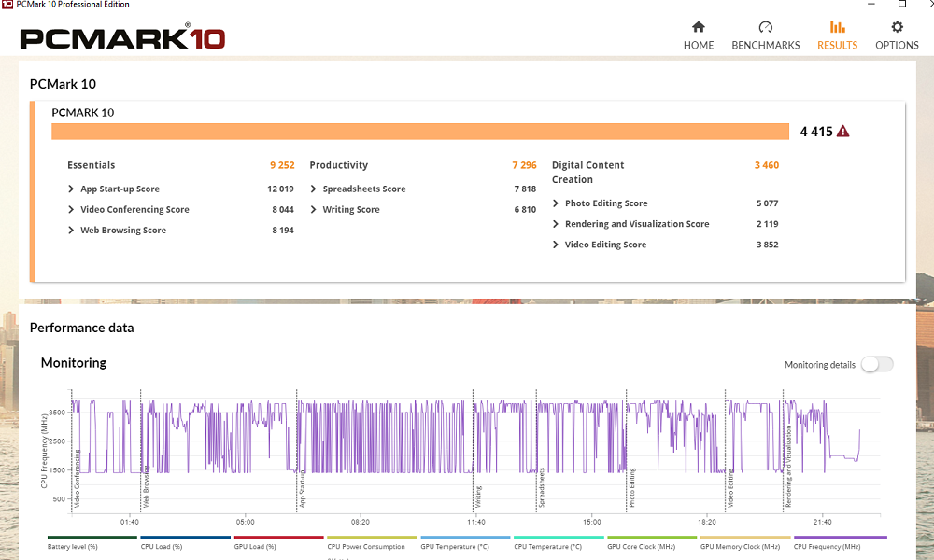934x560 pixels.
Task: Click the GPU Core Clock legend bar
Action: pyautogui.click(x=652, y=538)
